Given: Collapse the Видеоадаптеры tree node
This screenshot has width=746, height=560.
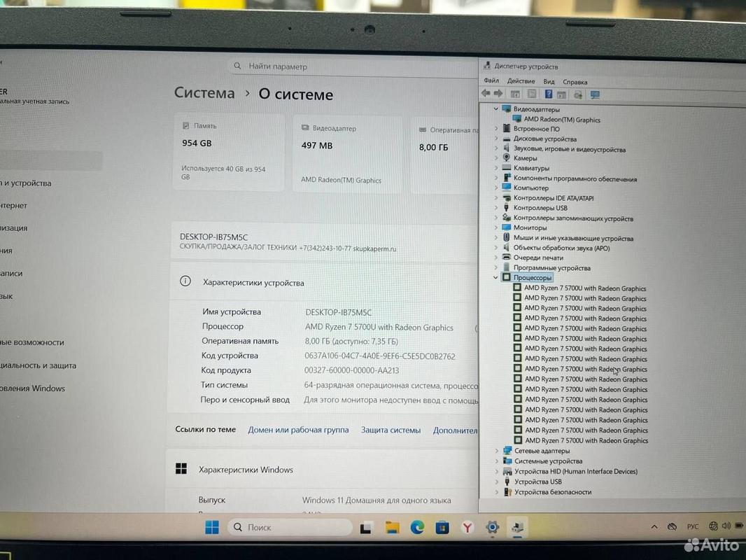Looking at the screenshot, I should 495,109.
